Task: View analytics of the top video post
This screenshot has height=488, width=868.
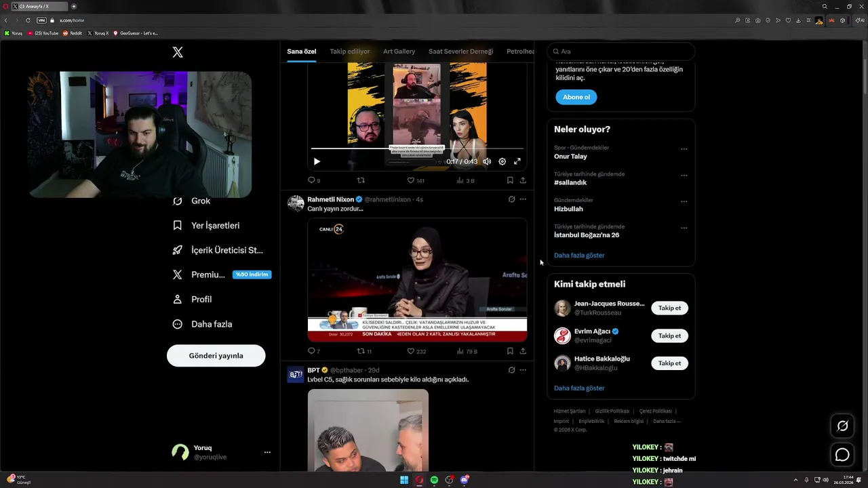Action: (x=466, y=180)
